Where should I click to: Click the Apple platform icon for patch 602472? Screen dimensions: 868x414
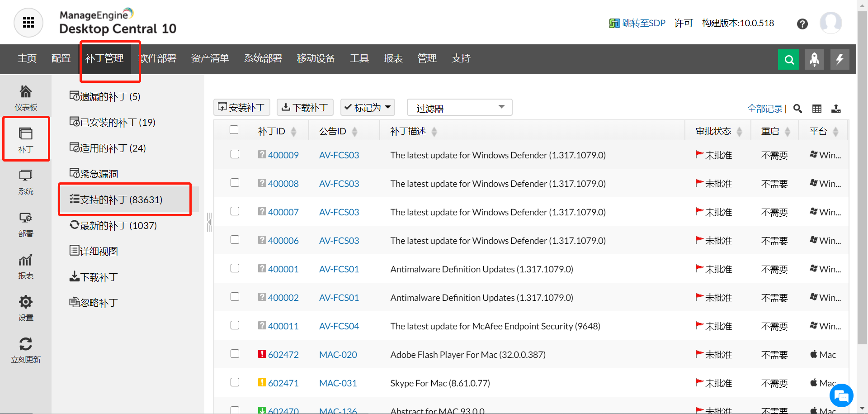(x=814, y=354)
